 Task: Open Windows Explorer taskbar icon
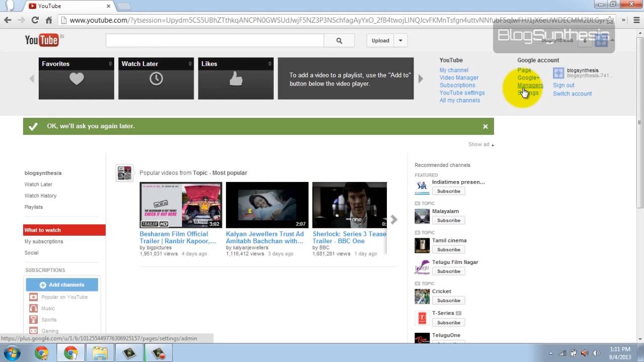click(x=100, y=353)
